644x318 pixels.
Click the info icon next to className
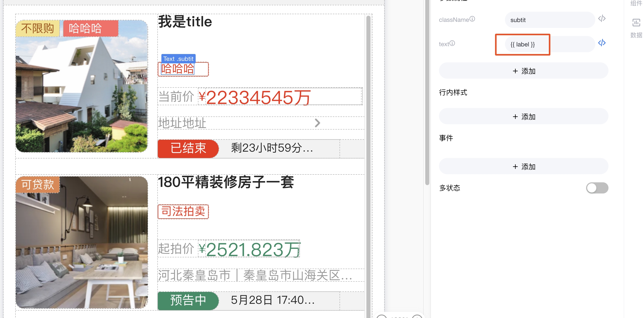(x=472, y=19)
